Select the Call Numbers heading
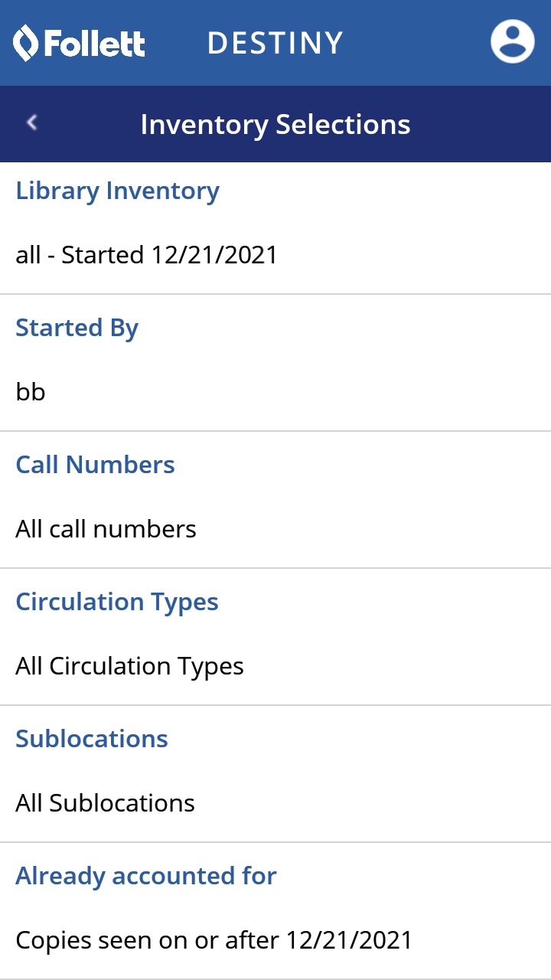The width and height of the screenshot is (551, 980). [96, 465]
